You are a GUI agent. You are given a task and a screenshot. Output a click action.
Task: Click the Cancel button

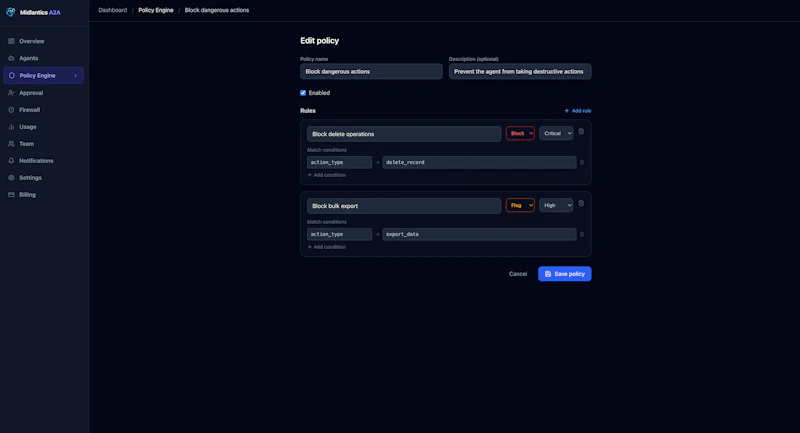(518, 274)
